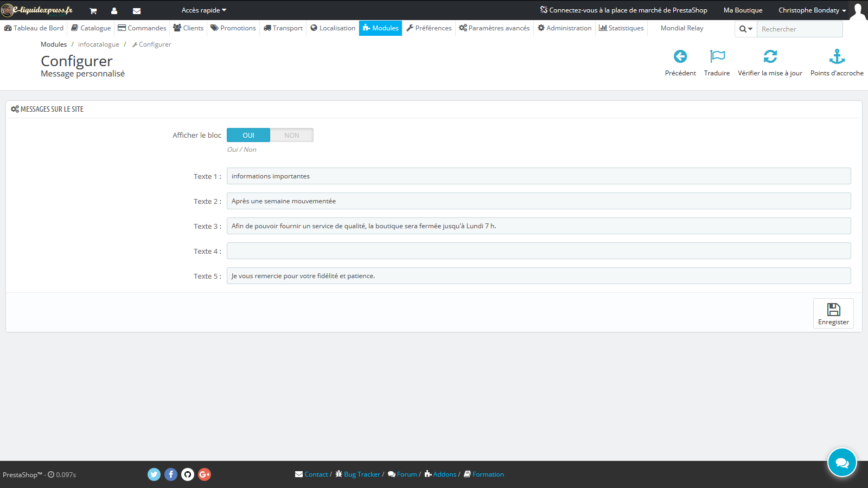Focus the Rechercher search field

tap(800, 29)
